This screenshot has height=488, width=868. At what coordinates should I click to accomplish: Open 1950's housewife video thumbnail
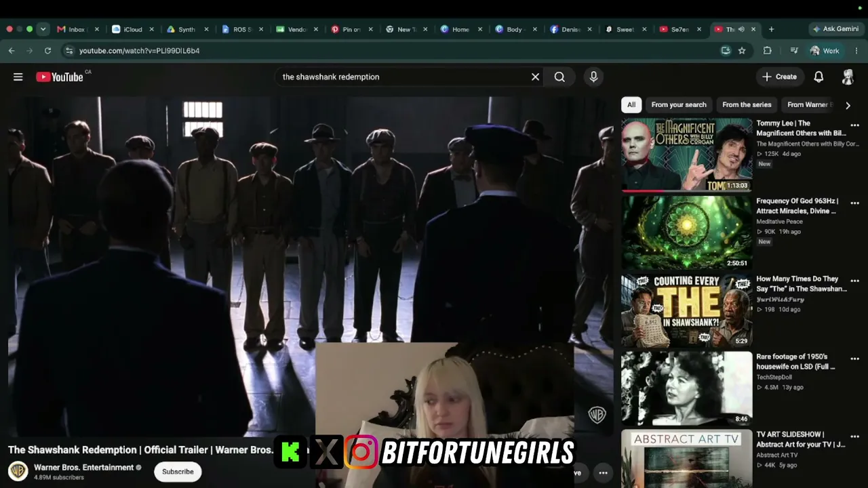click(687, 388)
